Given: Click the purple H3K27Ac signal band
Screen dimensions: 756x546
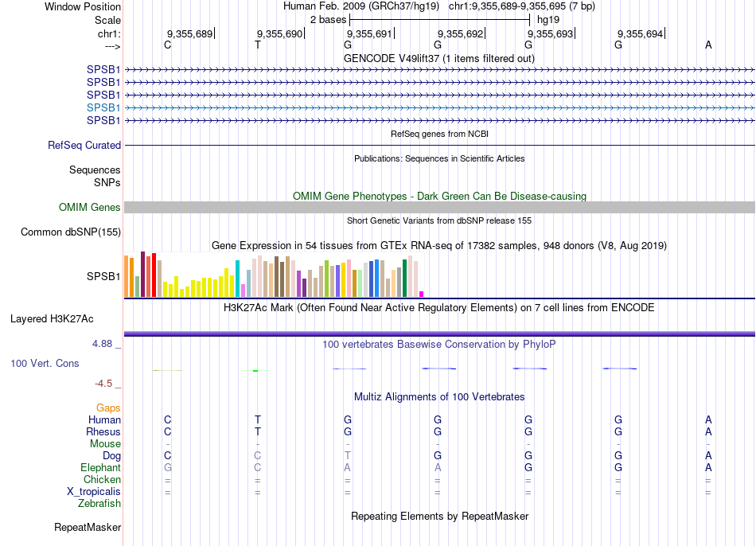Looking at the screenshot, I should coord(439,333).
